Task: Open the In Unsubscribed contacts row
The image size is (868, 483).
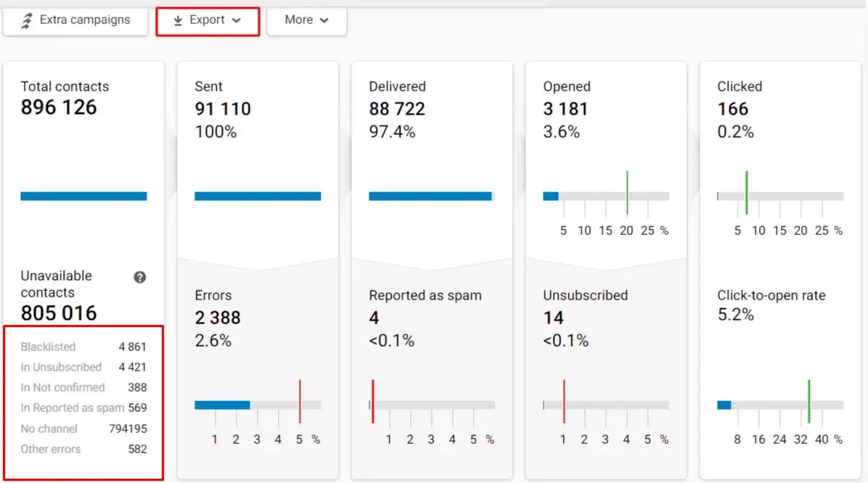Action: [83, 367]
